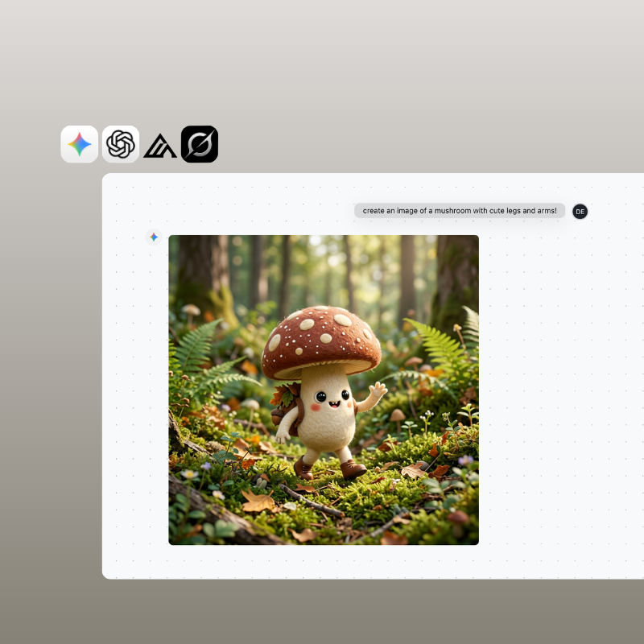Open the ChatGPT knot logo icon
Viewport: 644px width, 644px height.
point(120,144)
